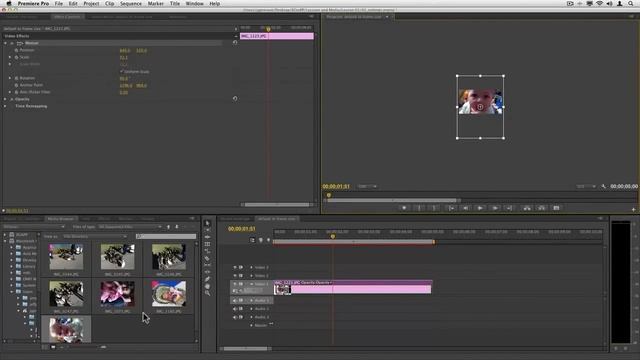Toggle Position stopwatch animation
The height and width of the screenshot is (360, 640).
coord(16,50)
